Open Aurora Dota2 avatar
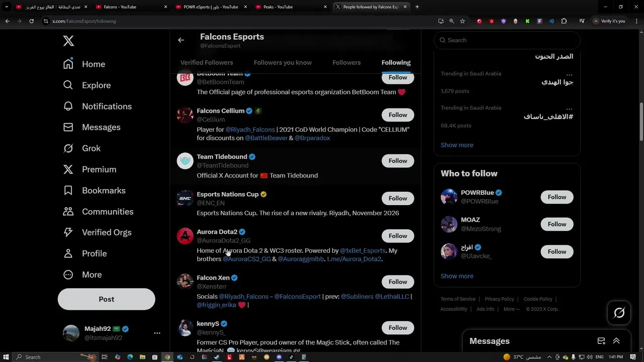The width and height of the screenshot is (644, 362). [185, 236]
